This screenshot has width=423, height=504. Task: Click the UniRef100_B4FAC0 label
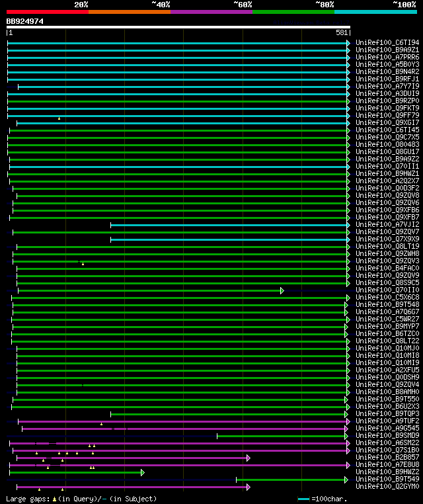pos(387,269)
